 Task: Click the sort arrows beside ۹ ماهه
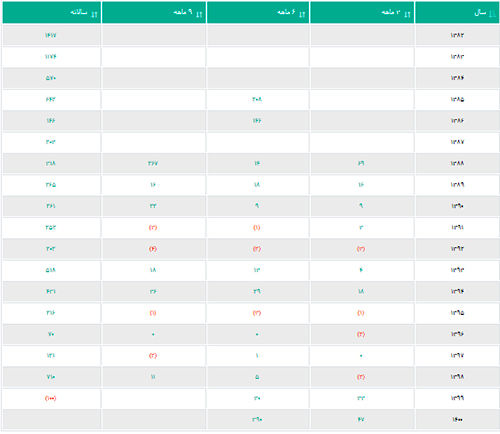(199, 14)
